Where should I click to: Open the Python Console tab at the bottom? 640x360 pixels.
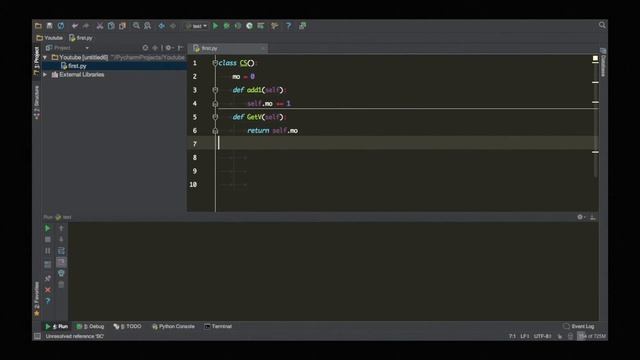click(x=173, y=327)
